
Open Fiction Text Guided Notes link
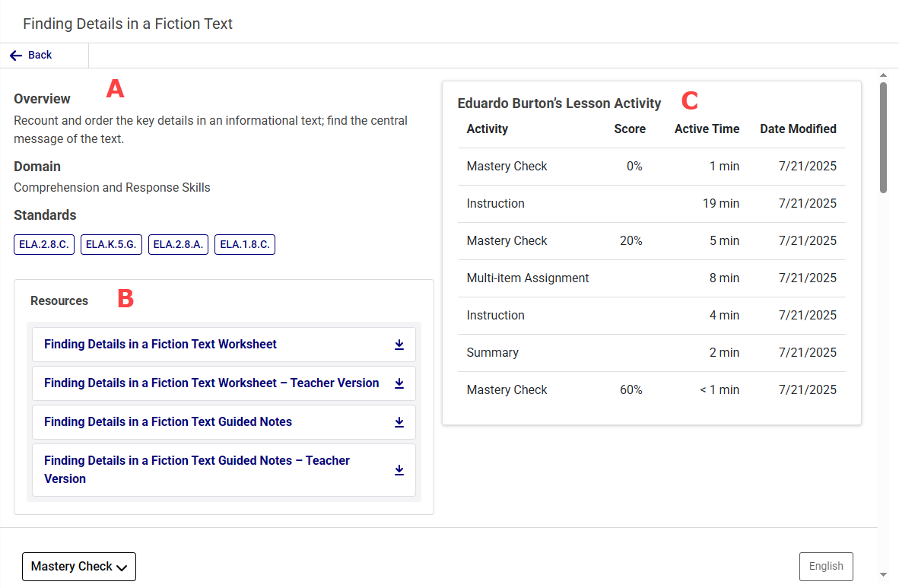[168, 422]
